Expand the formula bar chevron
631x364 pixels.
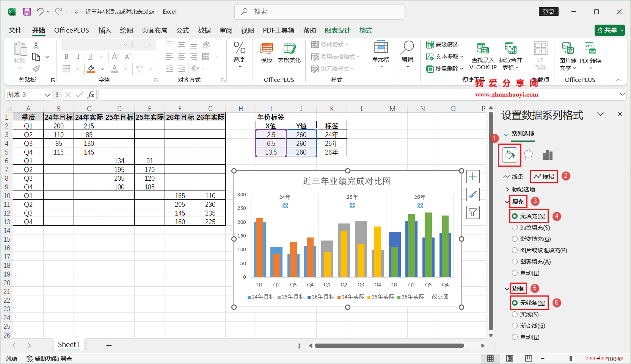(x=622, y=94)
